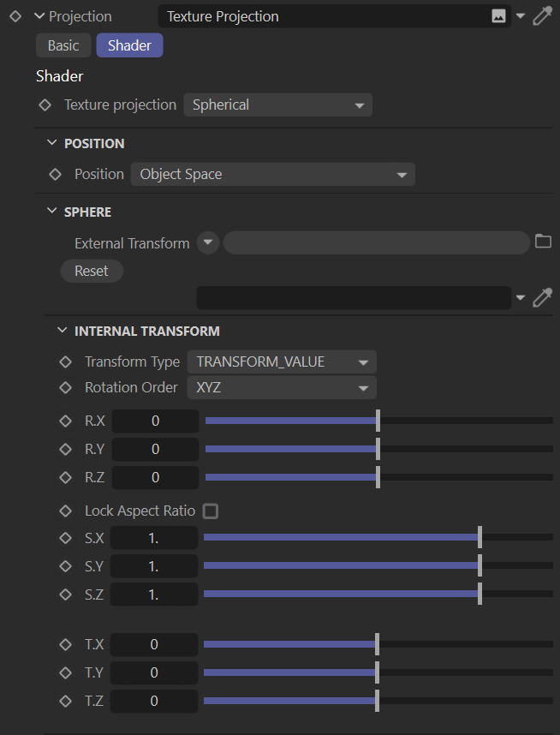Image resolution: width=560 pixels, height=735 pixels.
Task: Open the Texture projection Spherical dropdown
Action: (x=277, y=105)
